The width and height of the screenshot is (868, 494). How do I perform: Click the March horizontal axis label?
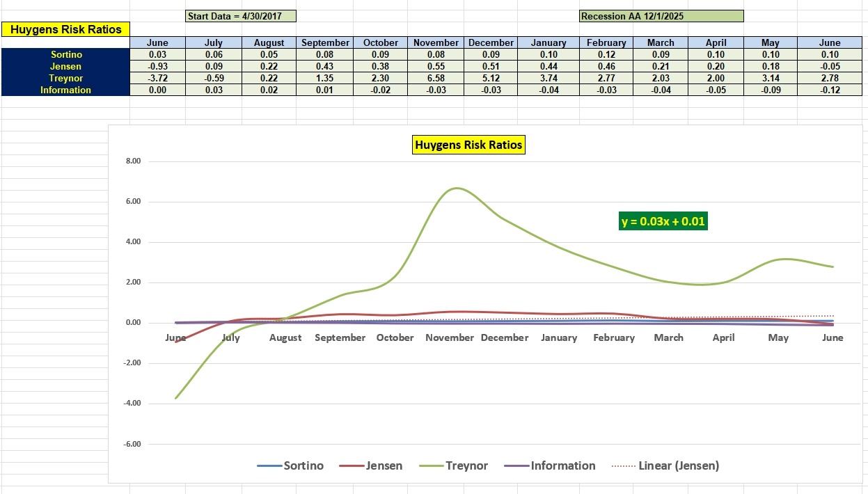tap(669, 337)
